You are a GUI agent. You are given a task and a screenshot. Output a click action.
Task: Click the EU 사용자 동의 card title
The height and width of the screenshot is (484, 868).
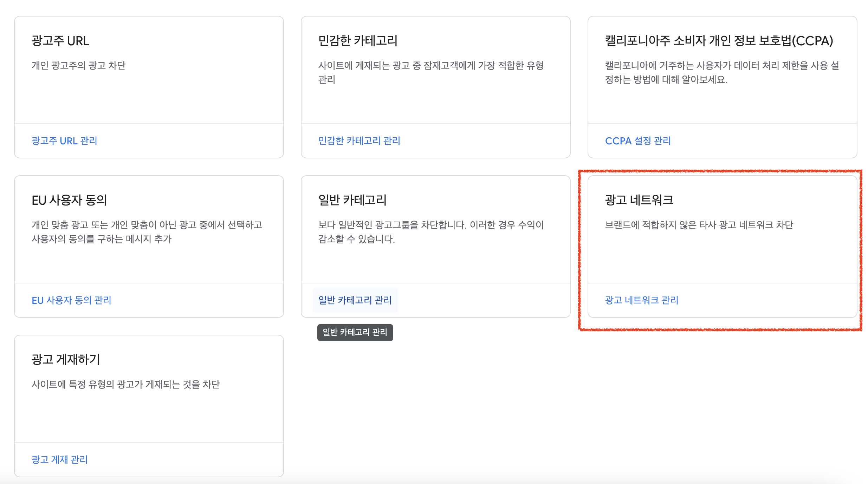click(69, 200)
